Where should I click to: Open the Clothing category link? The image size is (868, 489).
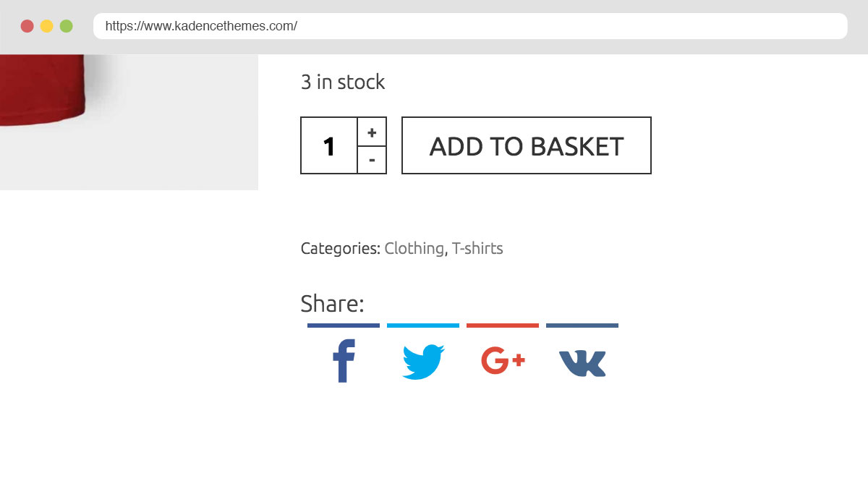pos(414,248)
